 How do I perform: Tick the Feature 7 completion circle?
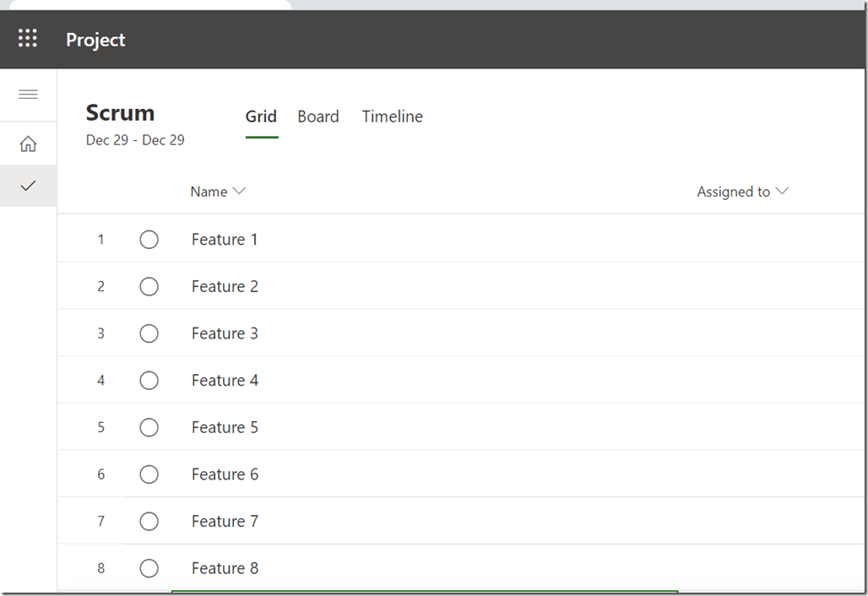(149, 522)
